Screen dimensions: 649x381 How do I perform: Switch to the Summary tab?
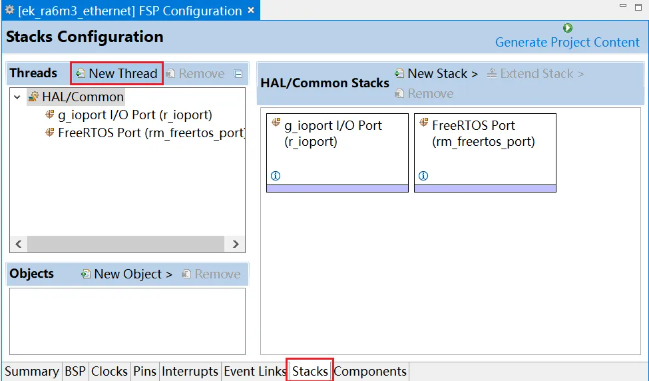32,371
